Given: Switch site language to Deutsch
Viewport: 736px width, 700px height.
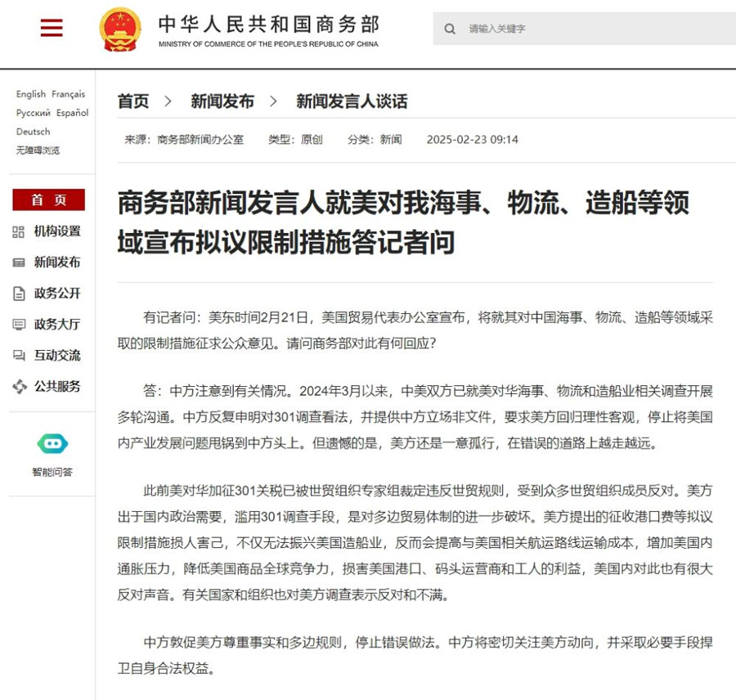Looking at the screenshot, I should click(x=33, y=131).
